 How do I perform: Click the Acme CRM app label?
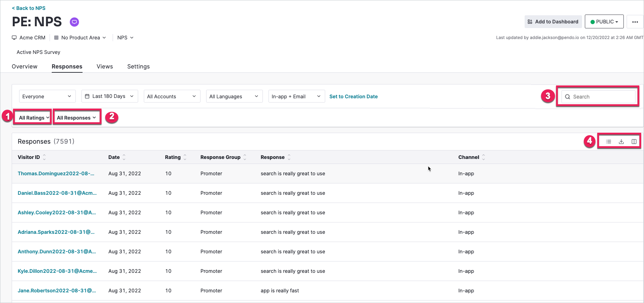(32, 38)
